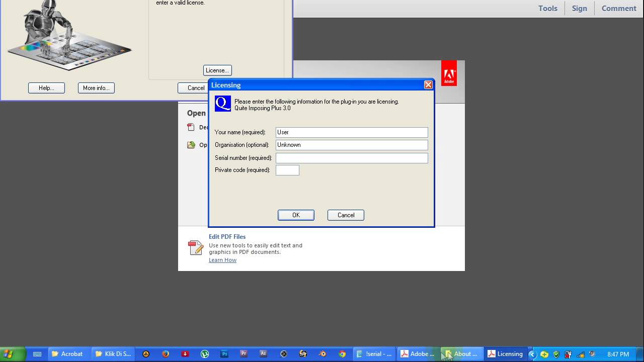The width and height of the screenshot is (644, 362).
Task: Click the 8:47 PM taskbar clock
Action: [x=618, y=354]
